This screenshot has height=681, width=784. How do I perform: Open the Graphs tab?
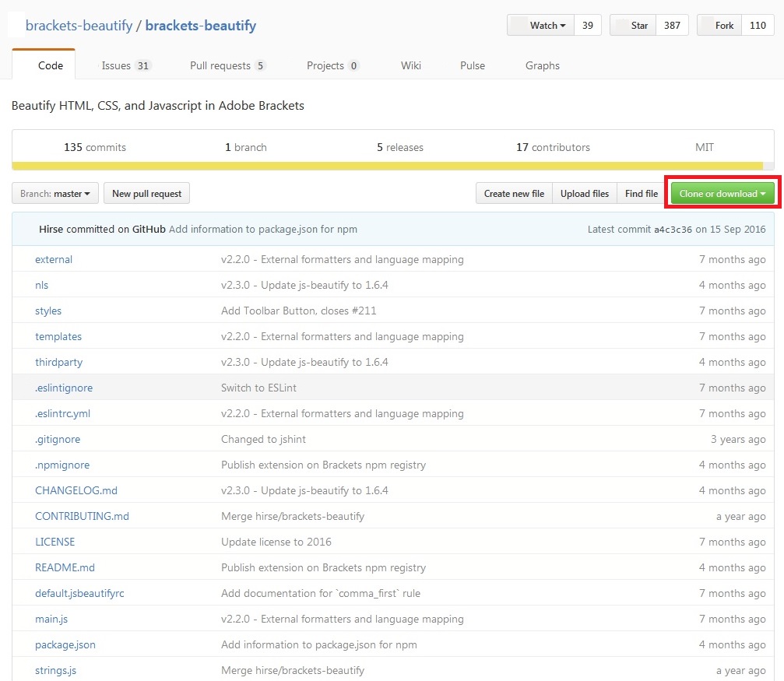click(x=543, y=65)
